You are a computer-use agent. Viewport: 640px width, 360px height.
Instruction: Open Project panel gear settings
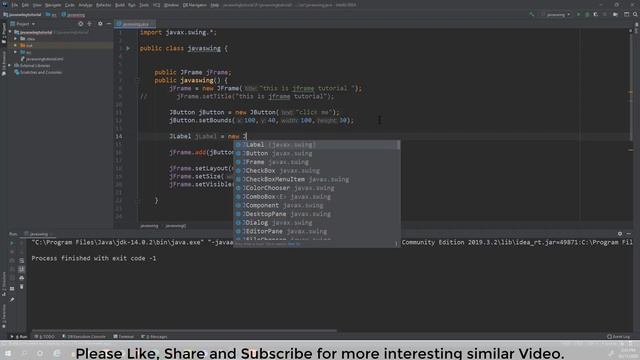[100, 24]
